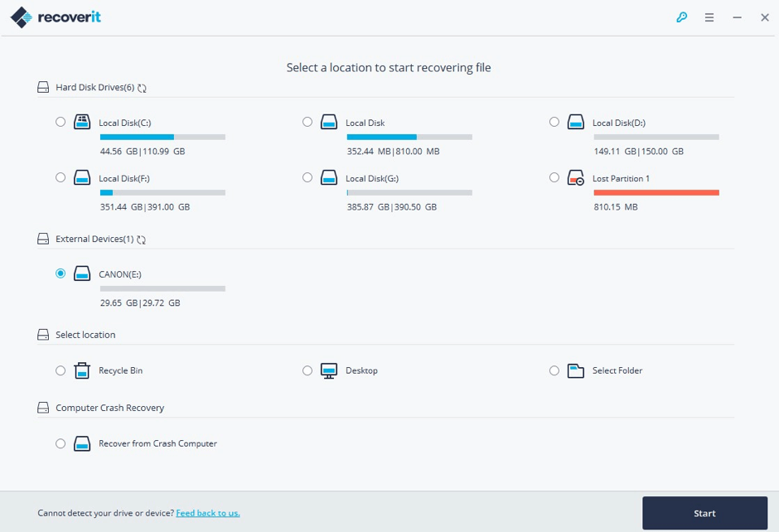Select the Local Disk(F:) radio button
779x532 pixels.
(x=60, y=177)
